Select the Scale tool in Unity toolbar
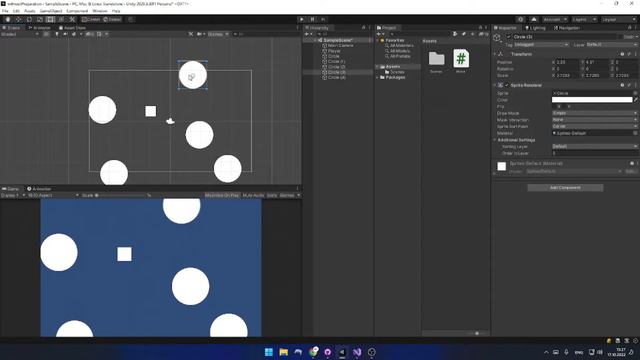 (x=40, y=19)
